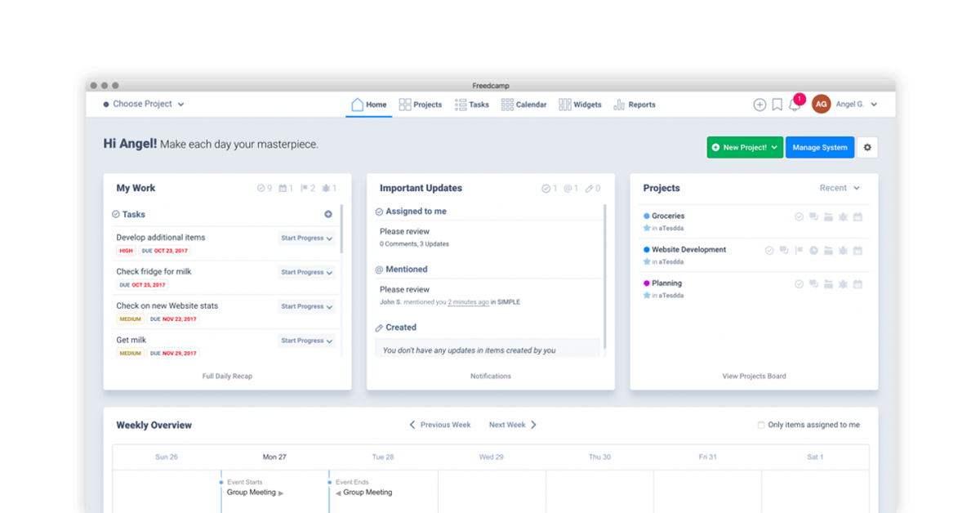This screenshot has width=980, height=513.
Task: Open Discussions icon for Groceries project
Action: (x=813, y=216)
